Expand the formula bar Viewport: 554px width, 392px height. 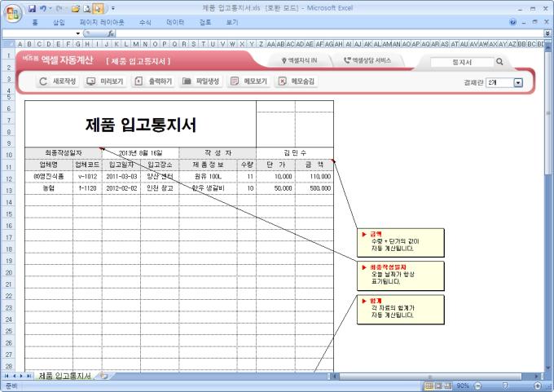pos(547,33)
